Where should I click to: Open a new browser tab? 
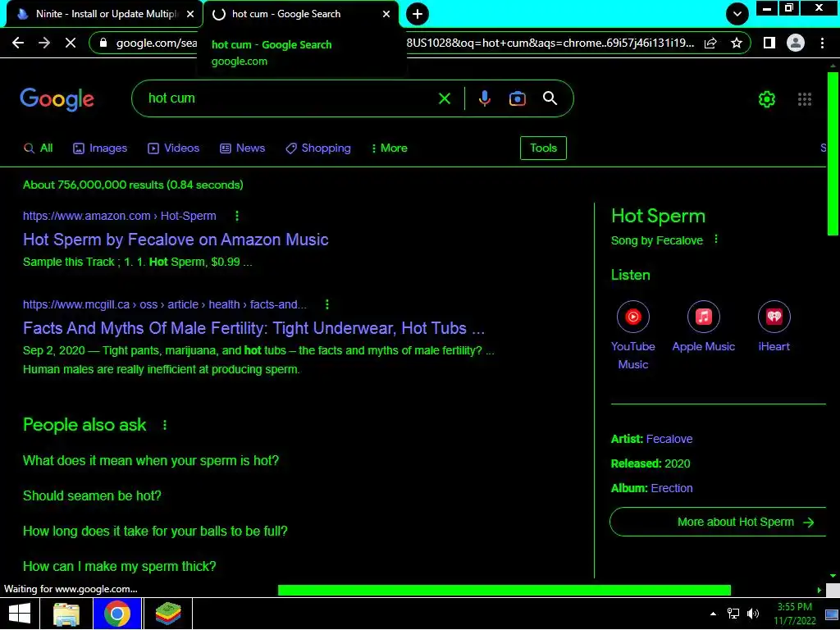click(x=418, y=14)
